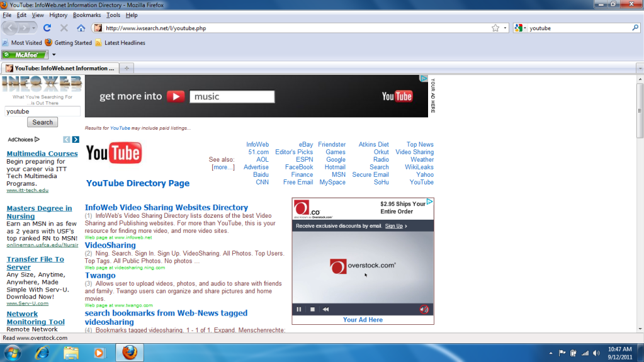
Task: Click the Latest Headlines bookmark
Action: 120,43
